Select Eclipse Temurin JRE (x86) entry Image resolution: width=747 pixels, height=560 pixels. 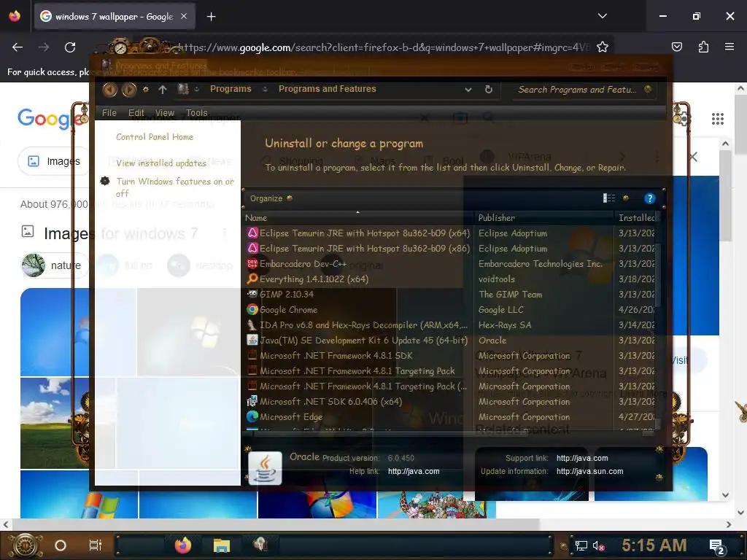pyautogui.click(x=357, y=248)
